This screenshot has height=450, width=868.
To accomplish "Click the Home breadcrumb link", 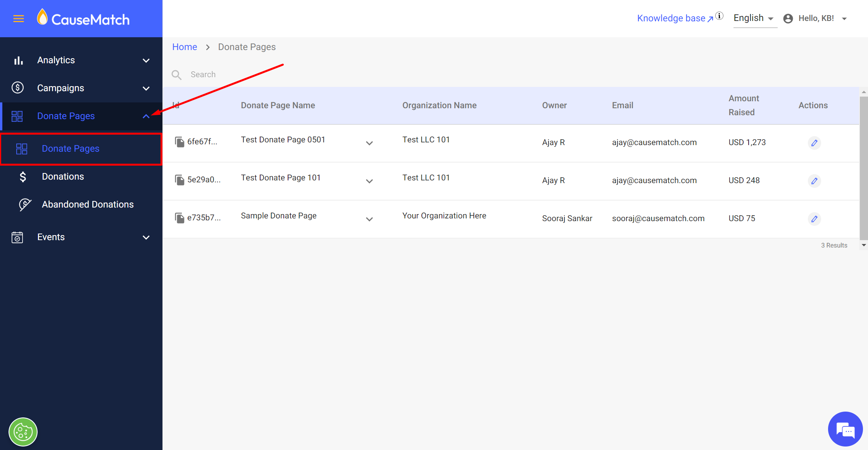I will [x=185, y=47].
